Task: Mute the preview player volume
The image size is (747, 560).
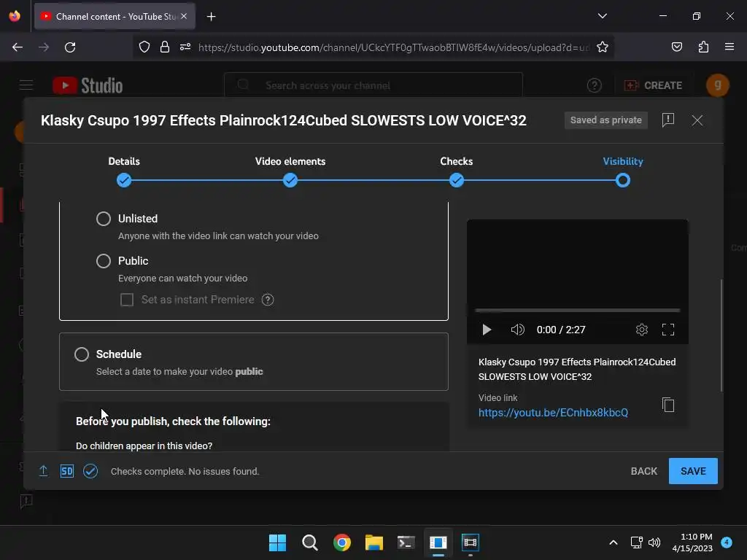Action: [517, 330]
